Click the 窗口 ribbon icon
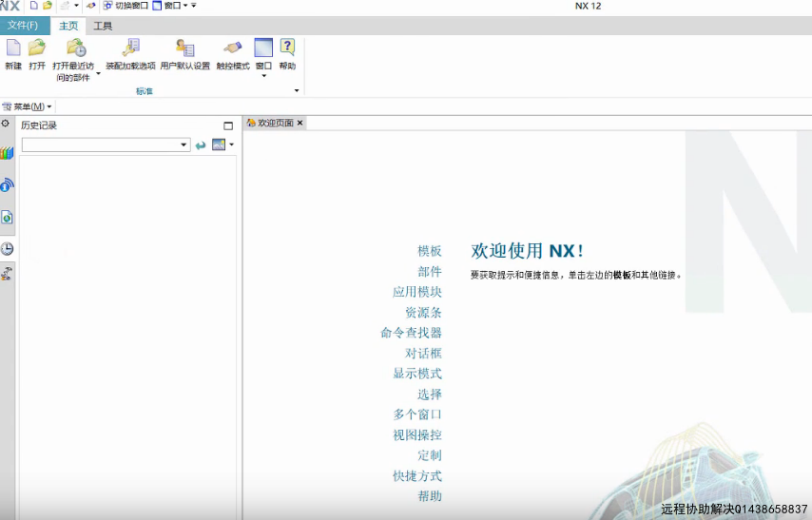The image size is (812, 520). tap(263, 48)
